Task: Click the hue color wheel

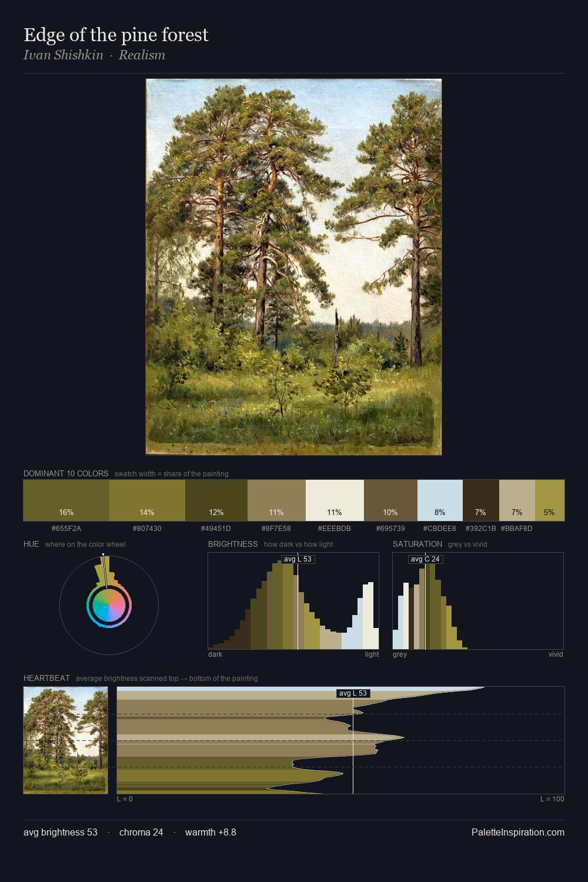Action: coord(109,605)
